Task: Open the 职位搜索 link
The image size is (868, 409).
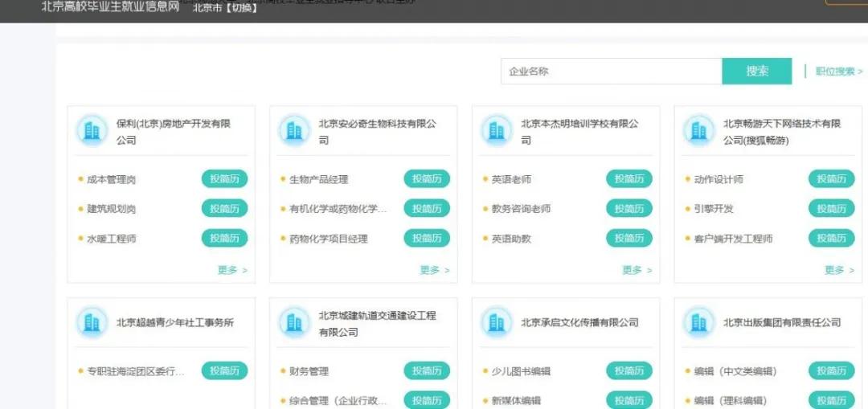Action: (838, 72)
